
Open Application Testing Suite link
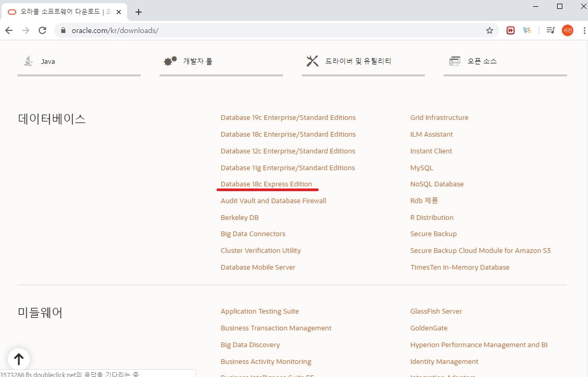click(x=259, y=312)
